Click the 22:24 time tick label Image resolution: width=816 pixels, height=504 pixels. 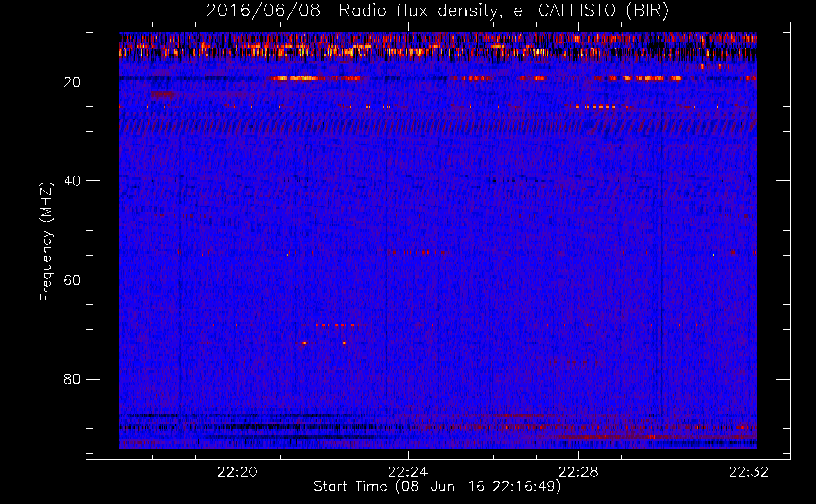click(x=407, y=472)
